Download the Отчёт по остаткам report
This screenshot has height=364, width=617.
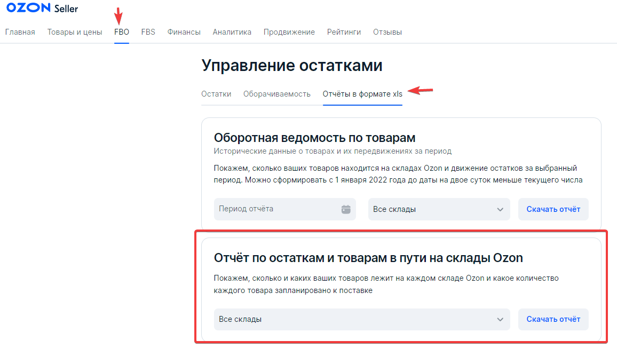coord(553,320)
